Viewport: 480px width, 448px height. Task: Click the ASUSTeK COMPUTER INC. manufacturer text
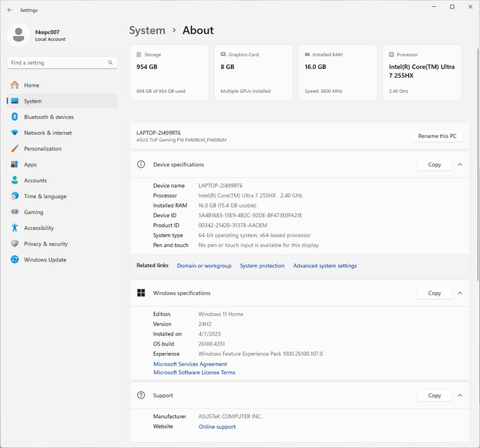230,417
